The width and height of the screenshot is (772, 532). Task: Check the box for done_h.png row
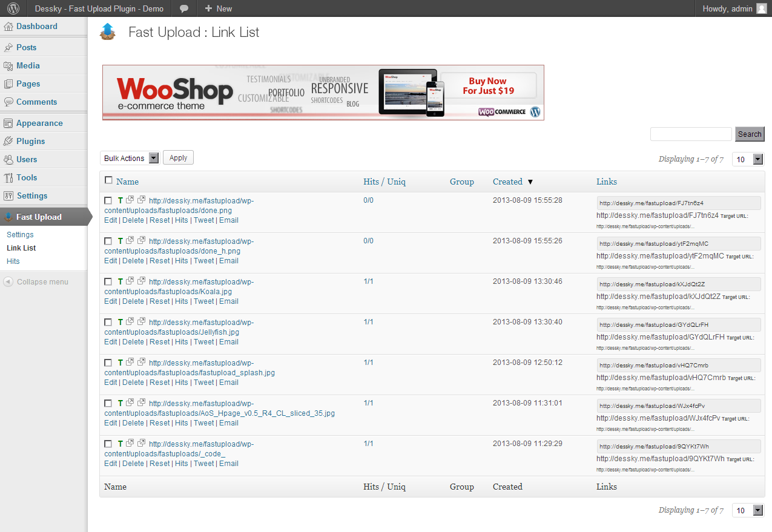coord(108,241)
